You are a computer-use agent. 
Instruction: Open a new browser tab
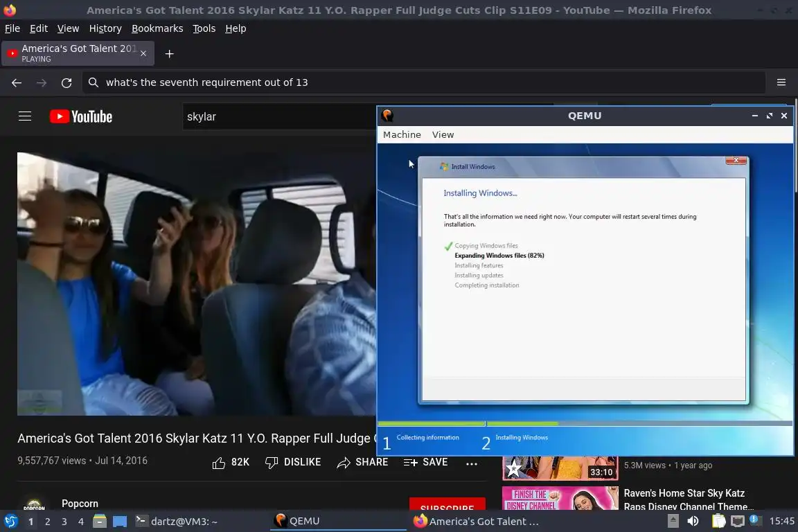[170, 53]
